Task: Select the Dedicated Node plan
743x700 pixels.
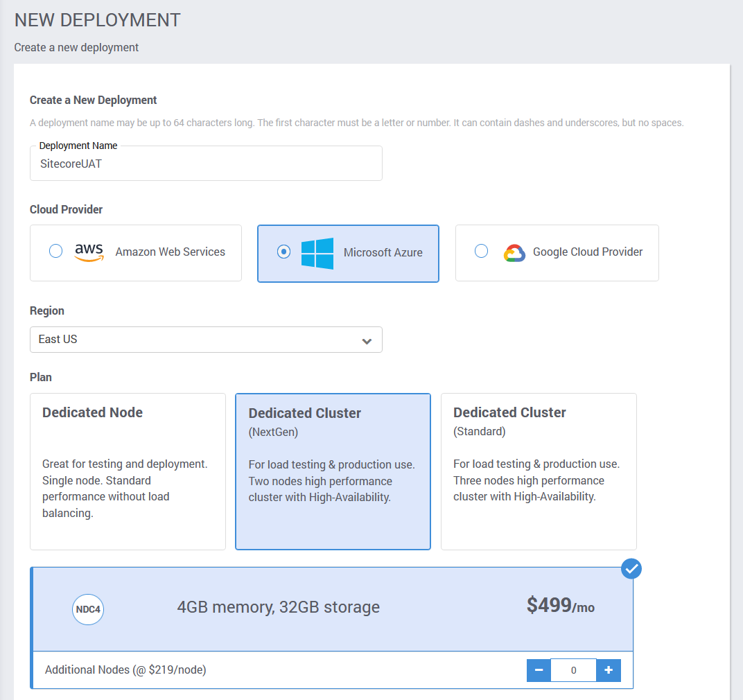Action: pyautogui.click(x=127, y=471)
